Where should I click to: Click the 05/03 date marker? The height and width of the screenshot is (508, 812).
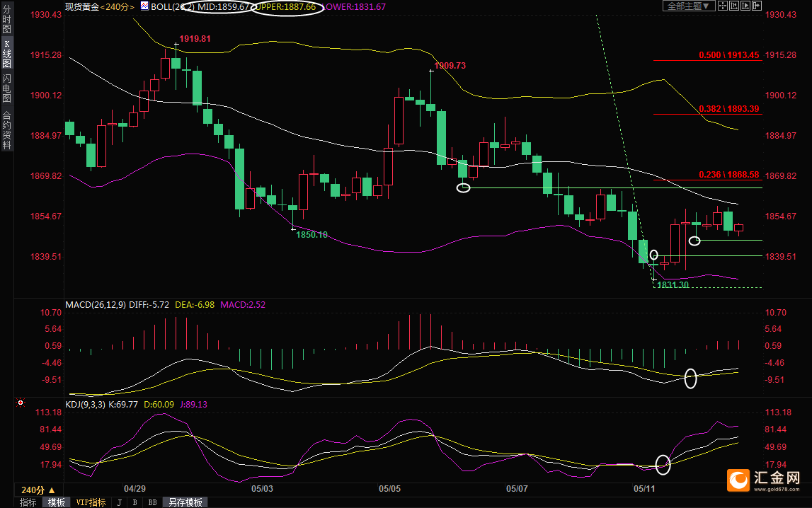point(262,488)
